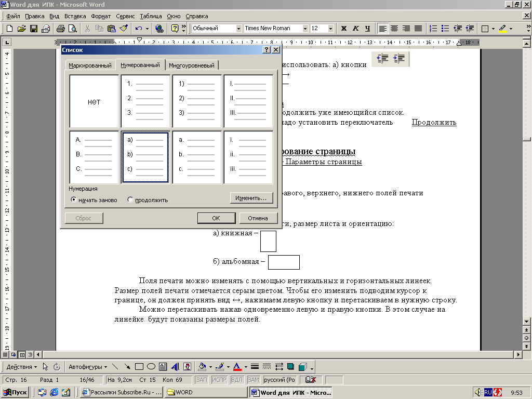Image resolution: width=532 pixels, height=399 pixels.
Task: Click the Increase indent icon
Action: click(470, 29)
